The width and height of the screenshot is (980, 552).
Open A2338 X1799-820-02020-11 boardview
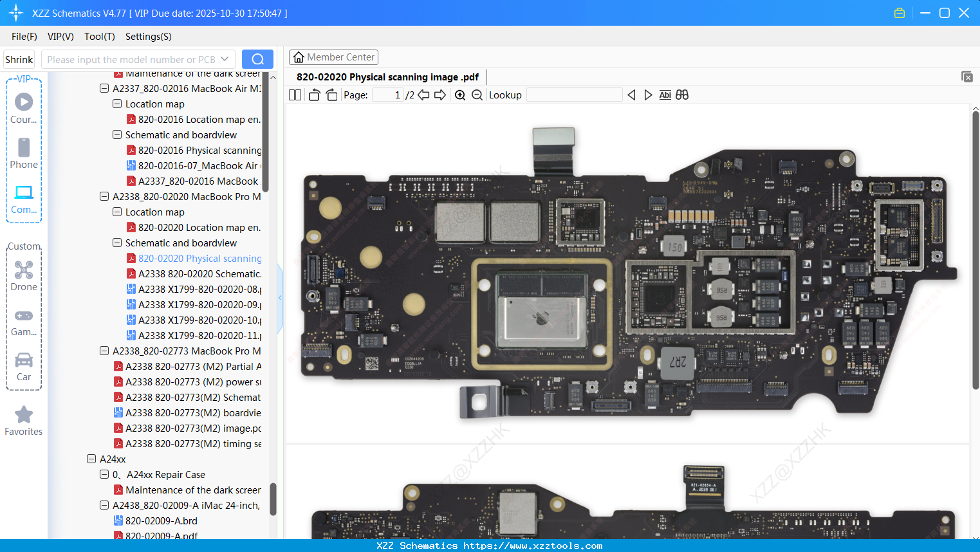[x=194, y=335]
